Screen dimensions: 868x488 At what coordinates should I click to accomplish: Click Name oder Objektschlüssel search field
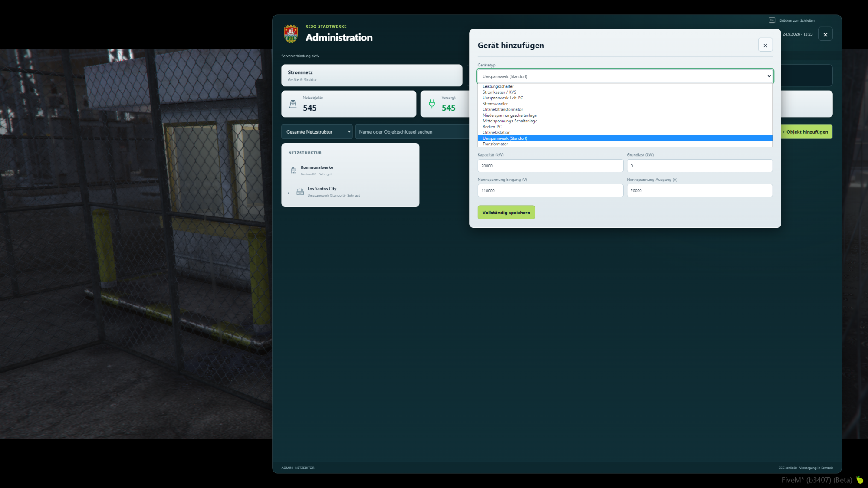[412, 132]
